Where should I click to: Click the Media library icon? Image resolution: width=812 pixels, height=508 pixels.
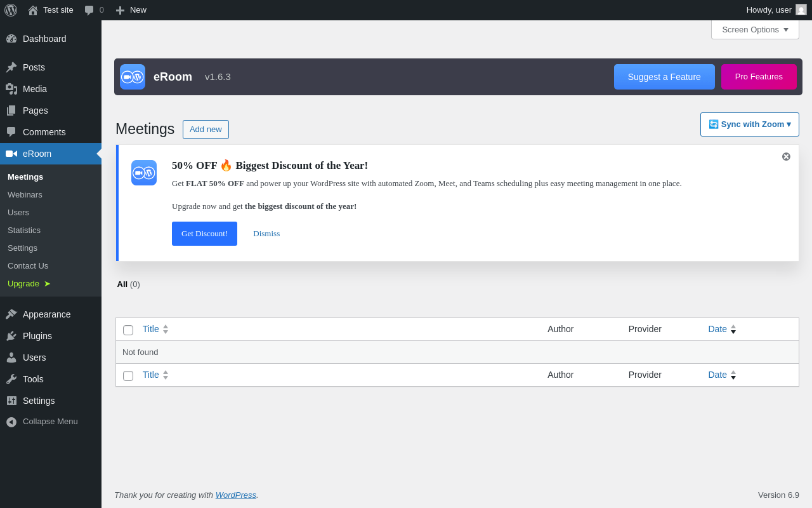click(x=11, y=89)
